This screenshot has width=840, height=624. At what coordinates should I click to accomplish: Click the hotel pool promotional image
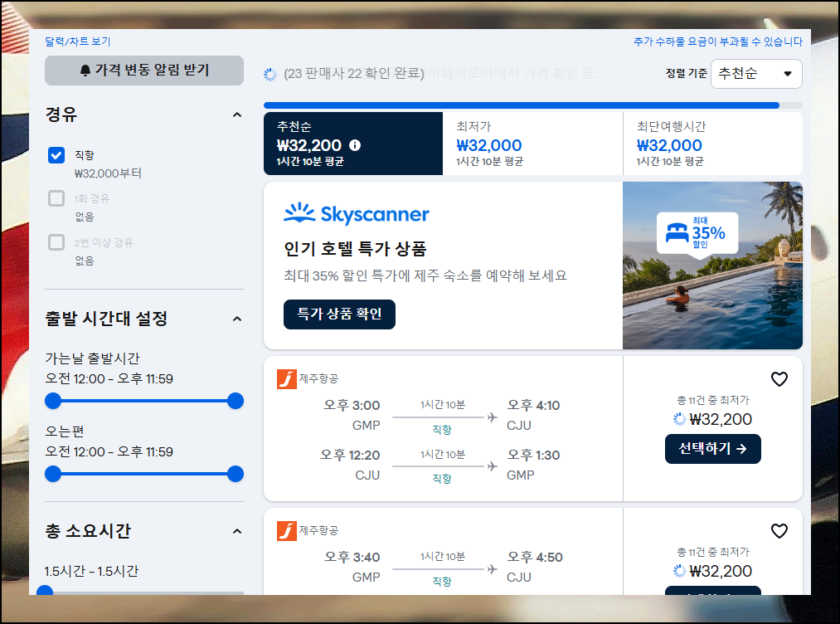pyautogui.click(x=712, y=266)
